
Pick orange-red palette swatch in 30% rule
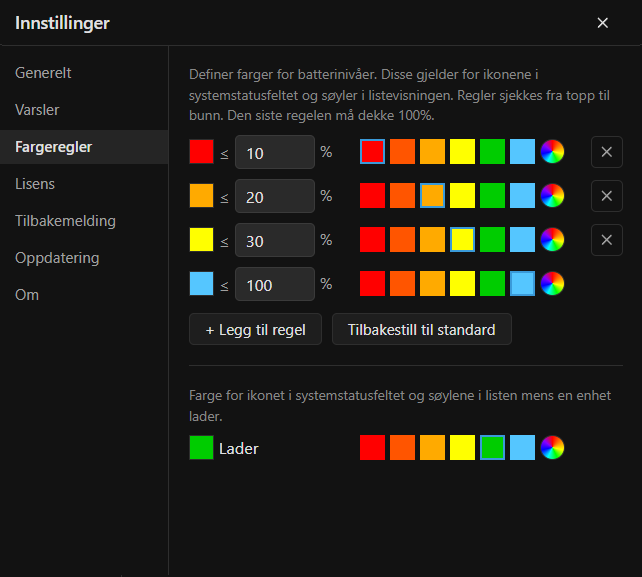click(402, 240)
